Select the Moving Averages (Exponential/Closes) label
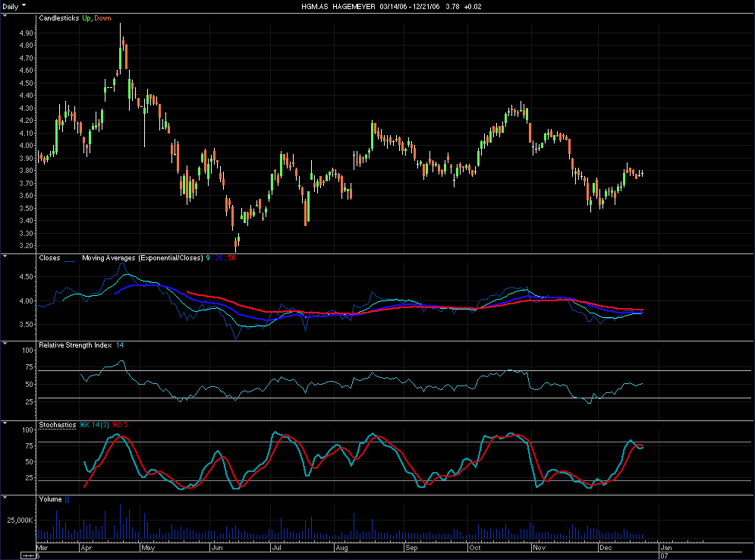 tap(142, 258)
